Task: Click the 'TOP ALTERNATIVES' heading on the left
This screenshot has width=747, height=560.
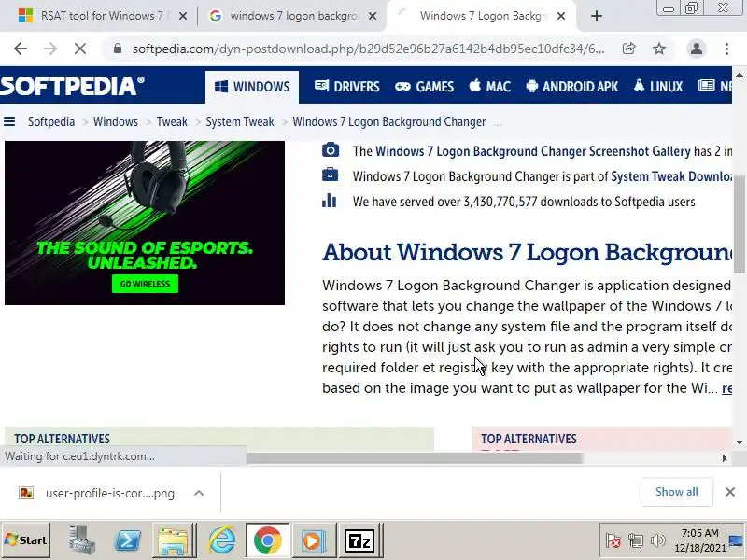Action: coord(62,439)
